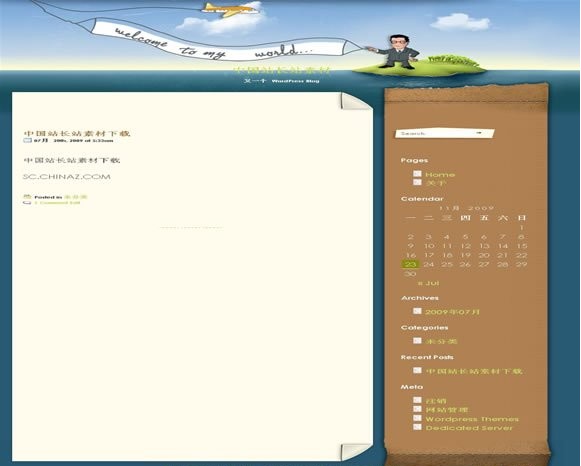Click the Pages heading in sidebar
Image resolution: width=581 pixels, height=466 pixels.
pyautogui.click(x=414, y=160)
